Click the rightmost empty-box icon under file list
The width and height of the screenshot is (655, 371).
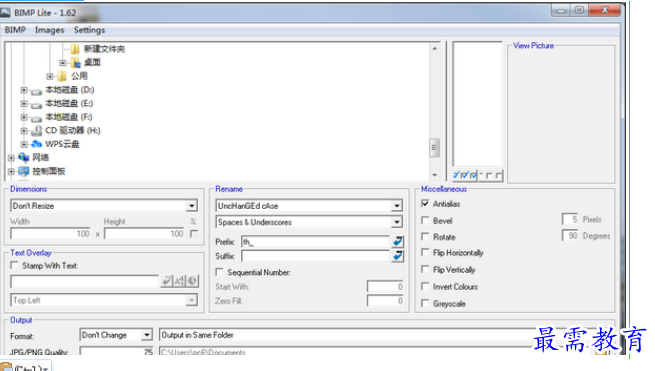pyautogui.click(x=499, y=175)
